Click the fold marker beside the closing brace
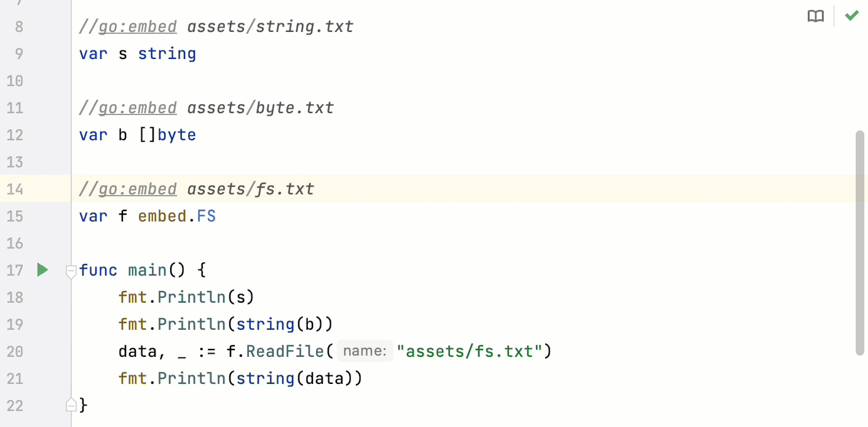Screen dimensions: 868x427 pos(71,405)
